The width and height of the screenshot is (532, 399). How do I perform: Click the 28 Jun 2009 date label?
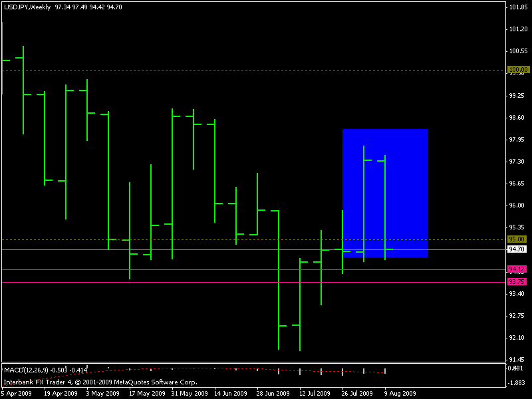pos(273,394)
